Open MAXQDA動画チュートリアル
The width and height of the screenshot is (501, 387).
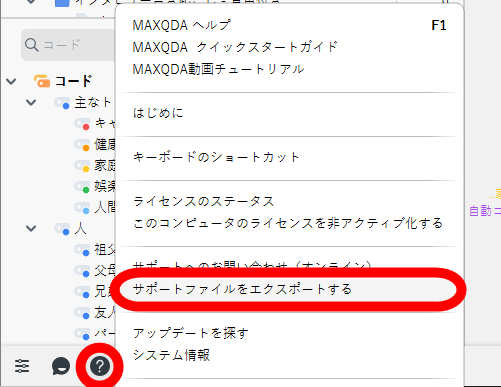coord(218,69)
